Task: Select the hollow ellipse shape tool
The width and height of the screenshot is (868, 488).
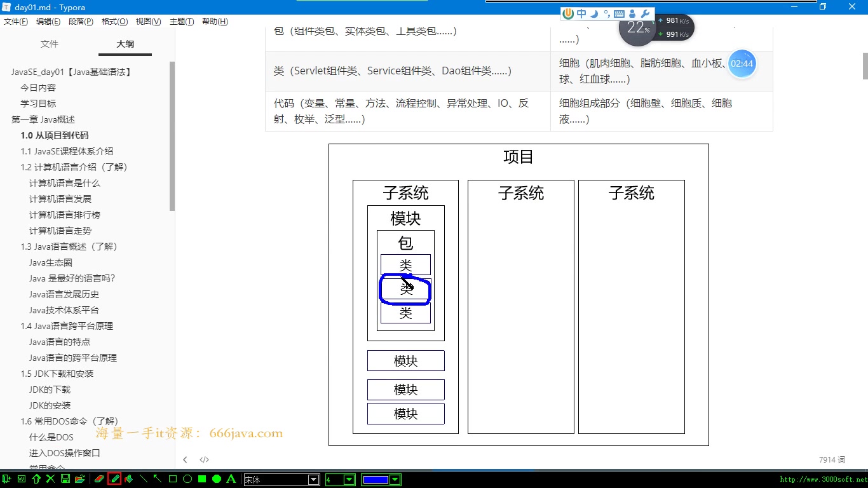Action: pyautogui.click(x=187, y=479)
